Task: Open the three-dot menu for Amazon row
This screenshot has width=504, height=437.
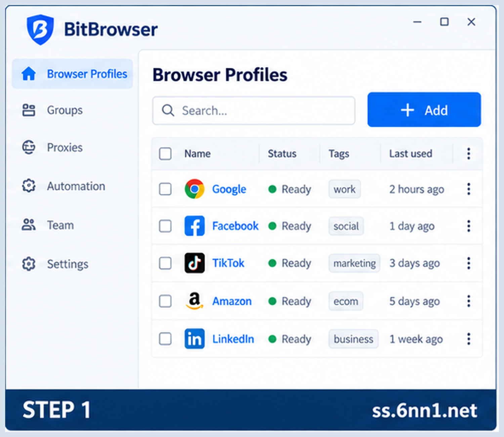Action: 468,301
